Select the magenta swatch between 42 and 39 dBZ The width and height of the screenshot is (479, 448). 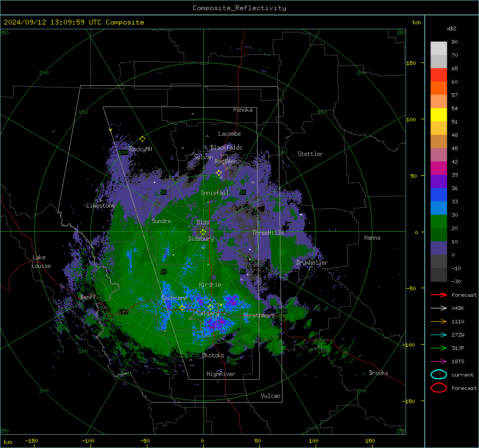click(439, 168)
